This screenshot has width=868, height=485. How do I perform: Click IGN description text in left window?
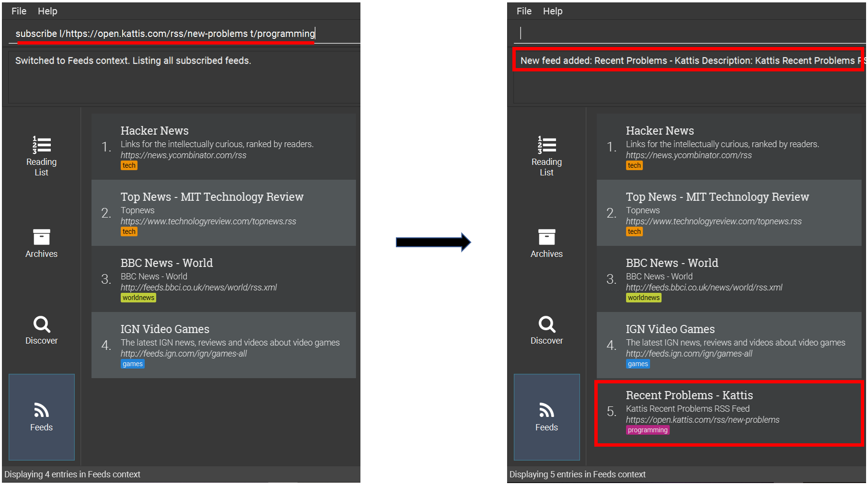[x=230, y=342]
